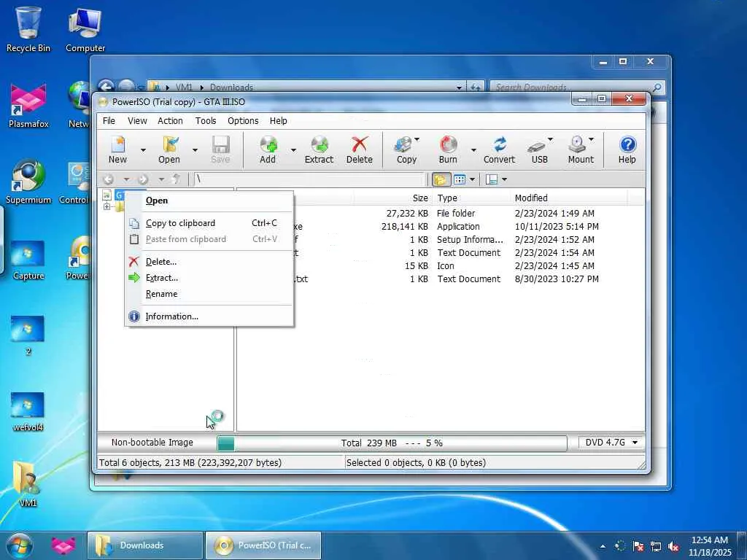Open the Options menu
This screenshot has width=747, height=560.
243,121
